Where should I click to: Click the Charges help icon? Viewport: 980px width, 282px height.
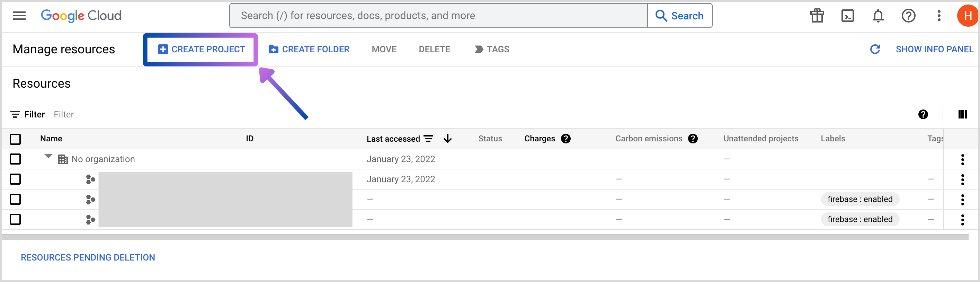pos(566,139)
